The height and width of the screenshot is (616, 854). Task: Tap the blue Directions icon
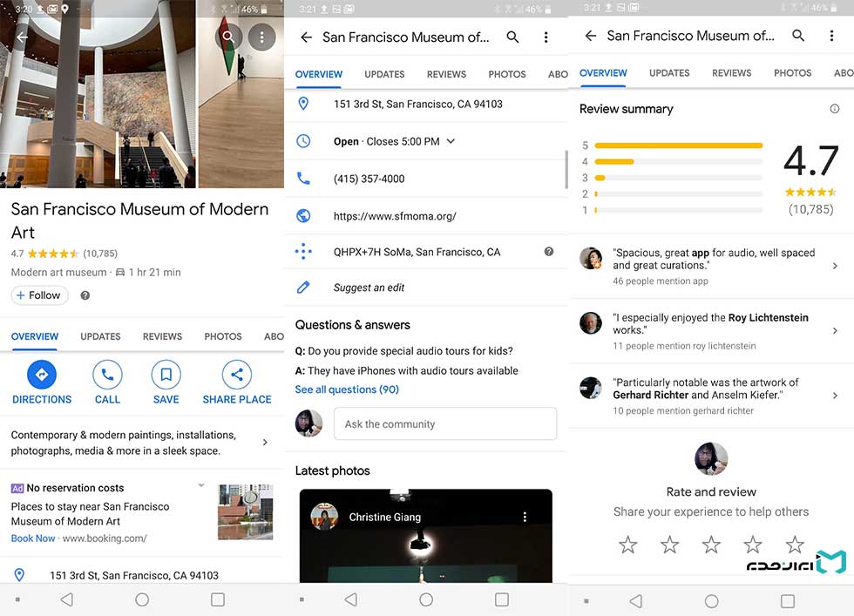[42, 376]
